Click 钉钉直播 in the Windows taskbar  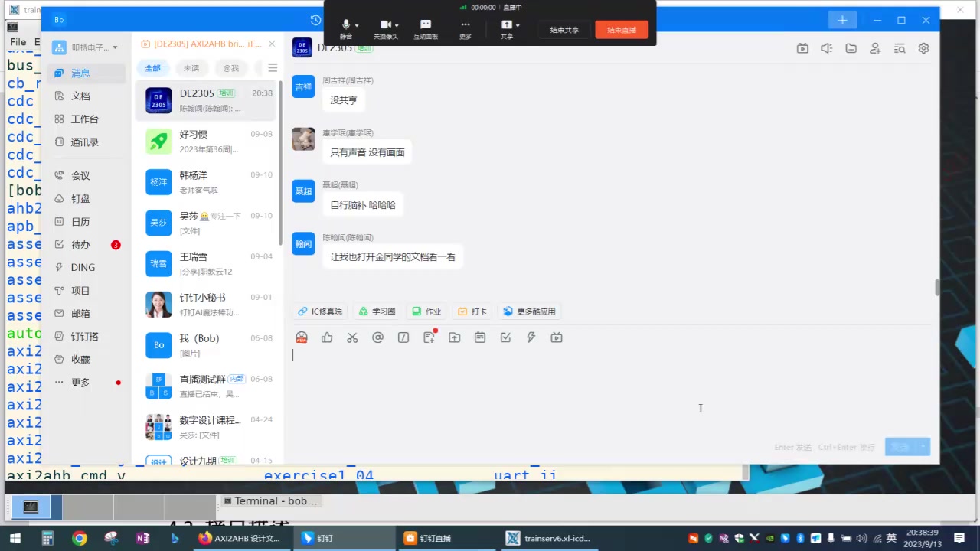point(446,538)
